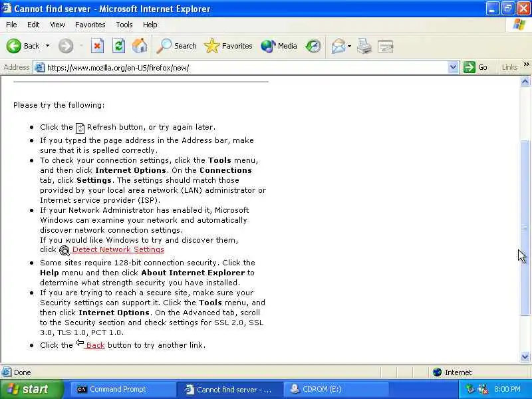
Task: Expand the Links toolbar chevron
Action: click(x=526, y=65)
